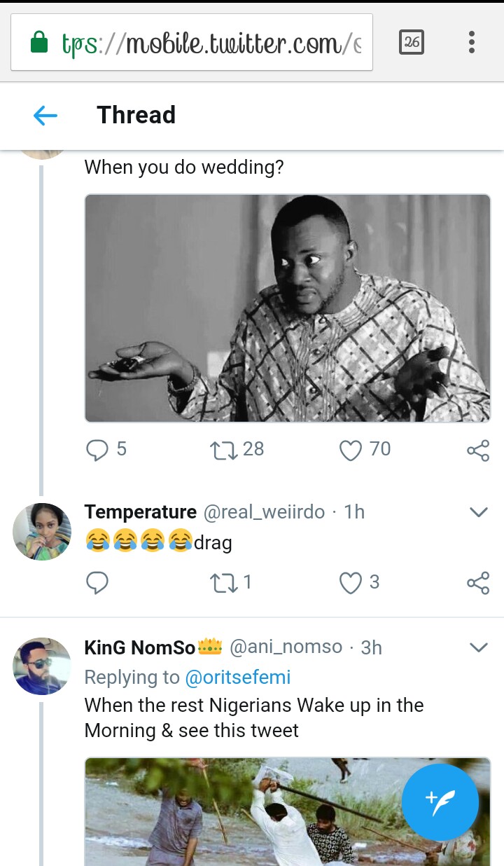This screenshot has width=504, height=866.
Task: Retweet Temperature's "drag" tweet
Action: (x=224, y=582)
